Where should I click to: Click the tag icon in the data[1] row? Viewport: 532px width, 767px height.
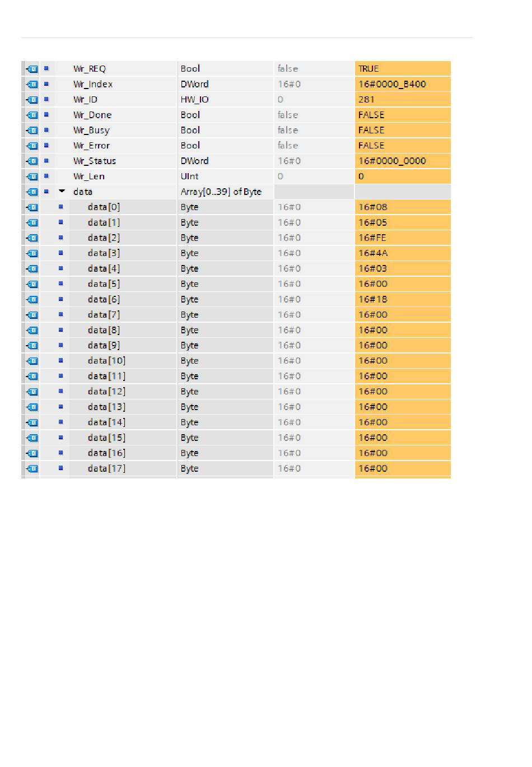pyautogui.click(x=32, y=222)
